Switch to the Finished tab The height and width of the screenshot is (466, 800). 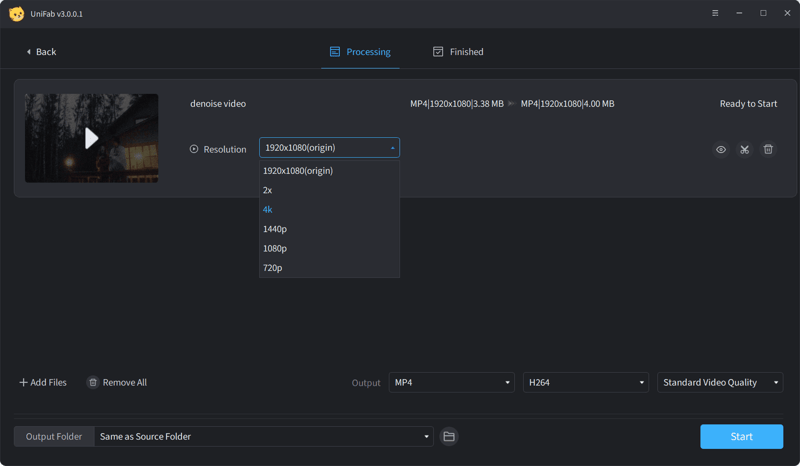pyautogui.click(x=458, y=52)
